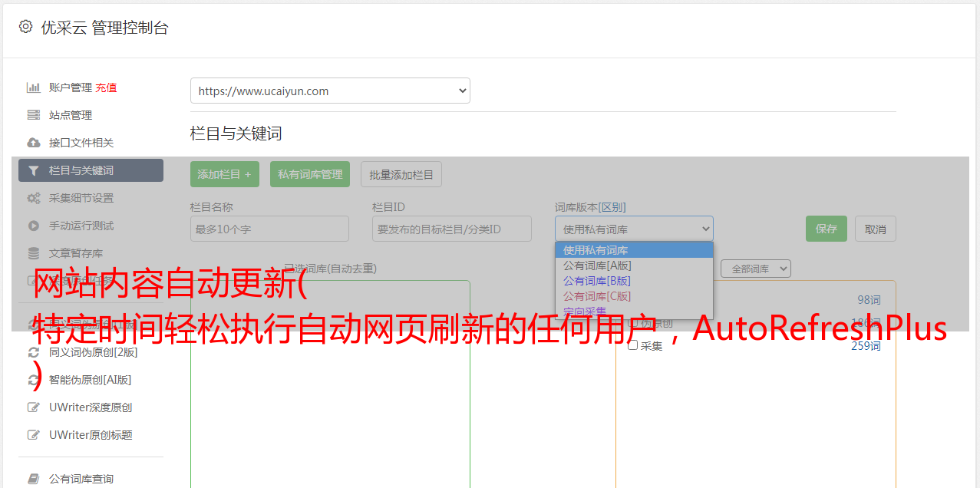The image size is (980, 488).
Task: Click the red 充值 recharge link
Action: [106, 87]
